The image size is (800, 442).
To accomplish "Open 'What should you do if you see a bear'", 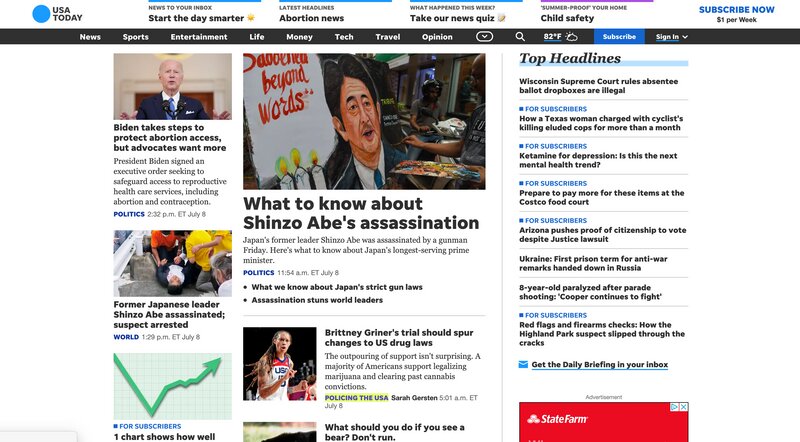I will pyautogui.click(x=394, y=432).
